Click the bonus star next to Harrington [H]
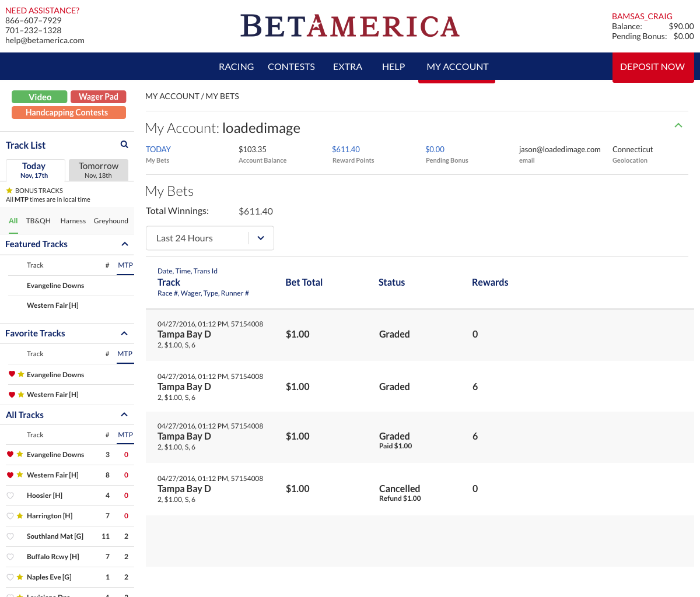Screen dimensions: 700x597 (x=20, y=516)
